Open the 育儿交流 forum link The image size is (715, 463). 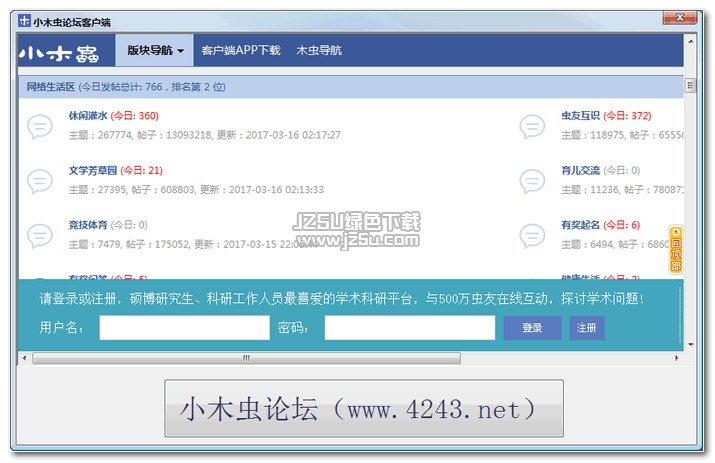click(580, 171)
